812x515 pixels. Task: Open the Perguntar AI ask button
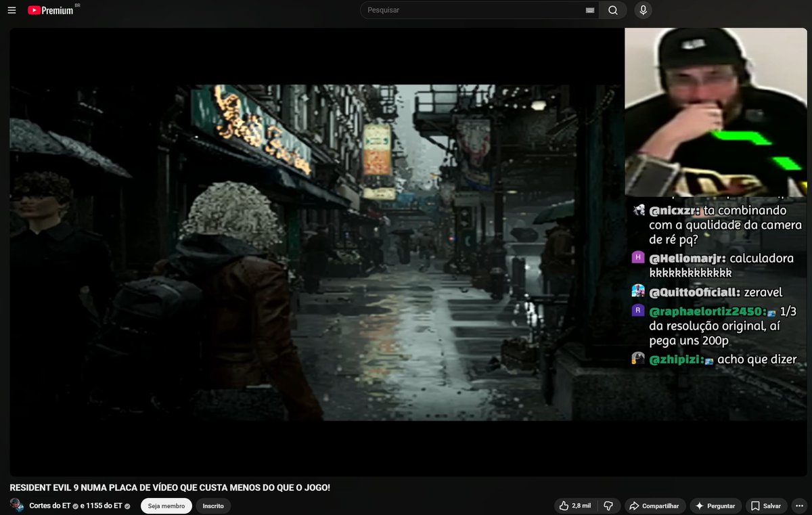pos(716,506)
